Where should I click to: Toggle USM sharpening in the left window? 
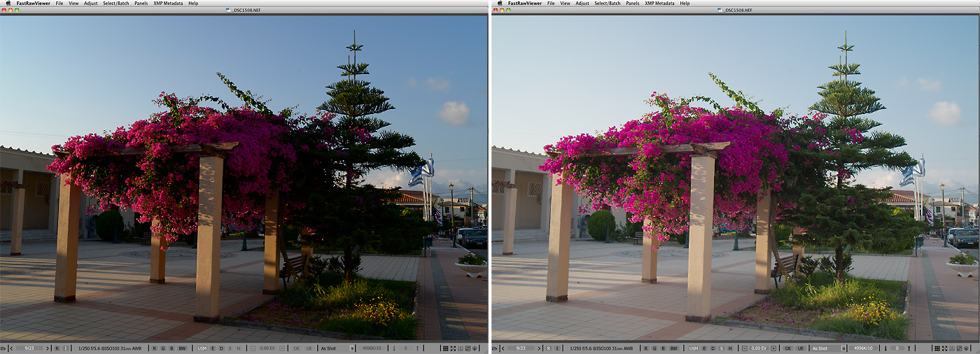pos(202,348)
